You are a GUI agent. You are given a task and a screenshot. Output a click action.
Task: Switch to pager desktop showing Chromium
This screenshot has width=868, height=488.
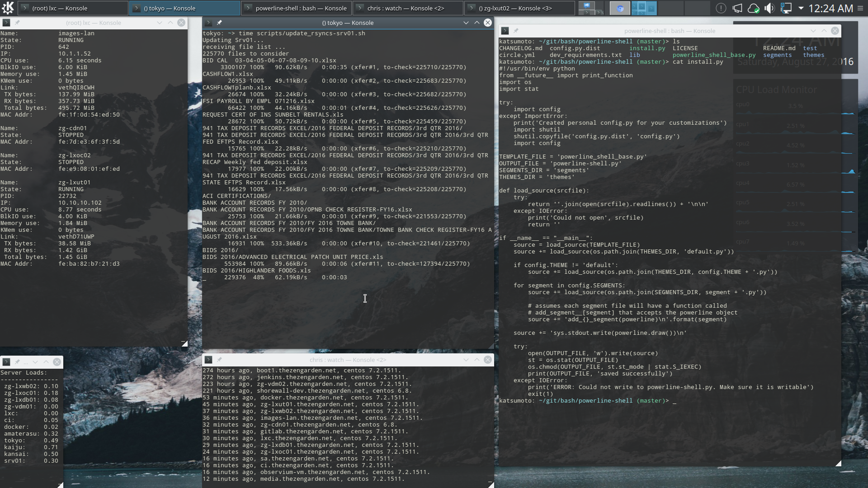tap(618, 8)
